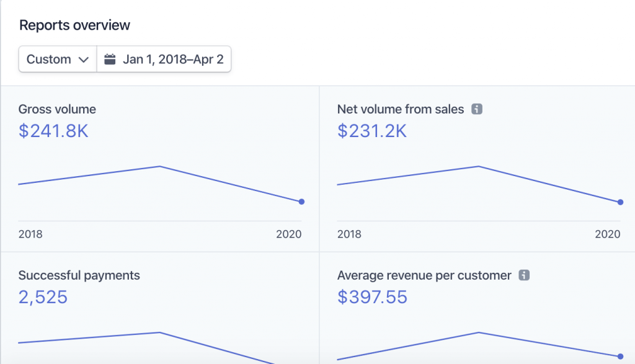Click the endpoint dot on Average revenue chart
635x364 pixels.
[620, 356]
